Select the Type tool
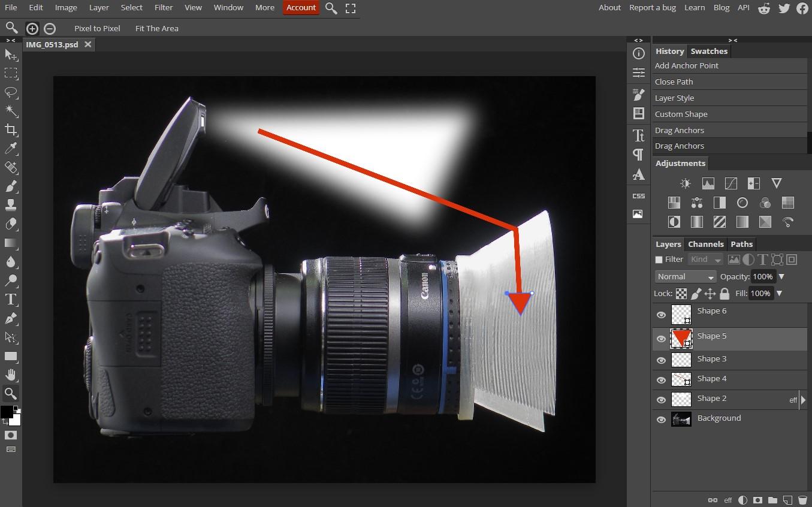812x507 pixels. [11, 299]
